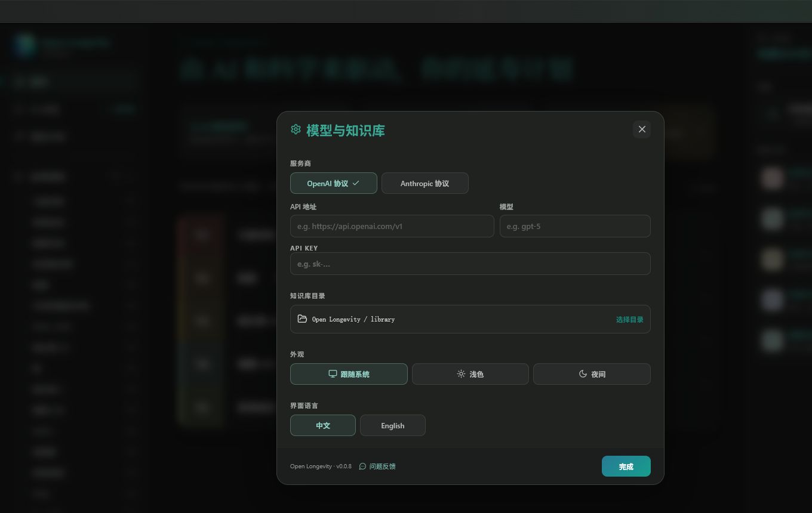Click the monitor icon in 跟随系统

333,374
